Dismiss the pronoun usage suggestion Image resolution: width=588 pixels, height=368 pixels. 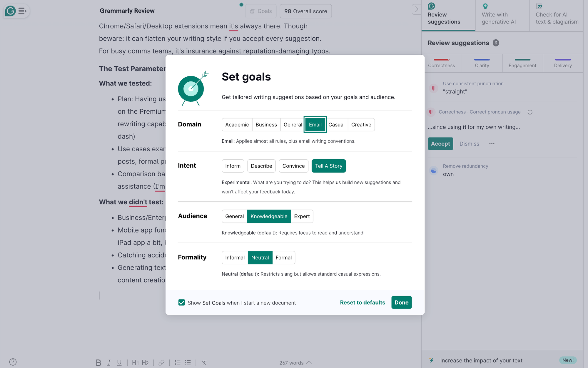coord(469,144)
